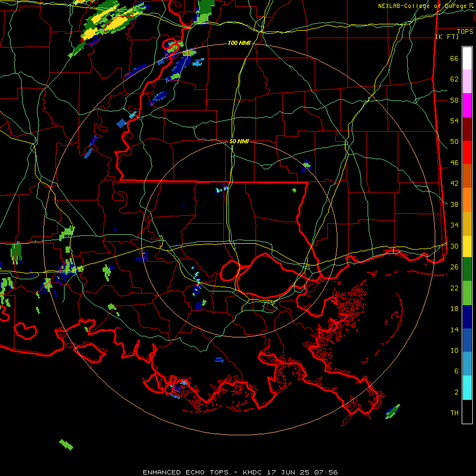Viewport: 476px width, 476px height.
Task: Click the 22 value on the legend
Action: (454, 288)
